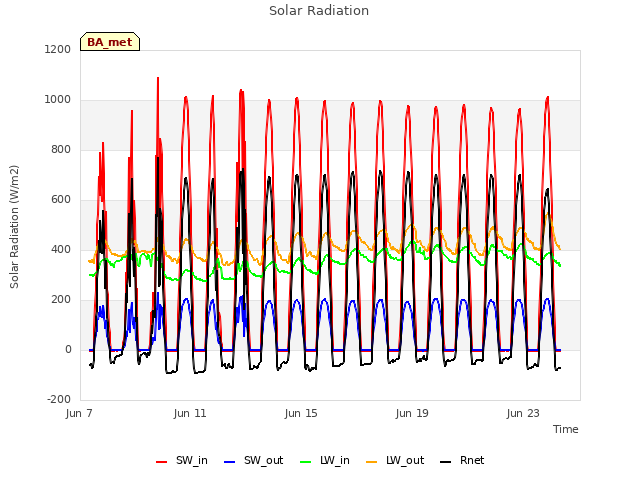The height and width of the screenshot is (480, 640).
Task: Click the 0 y-axis tick label
Action: click(x=68, y=349)
